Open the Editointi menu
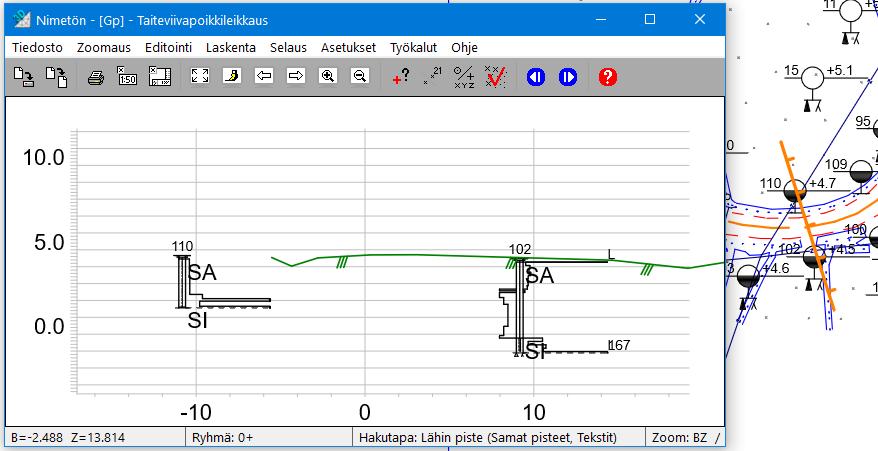This screenshot has height=451, width=878. tap(169, 48)
